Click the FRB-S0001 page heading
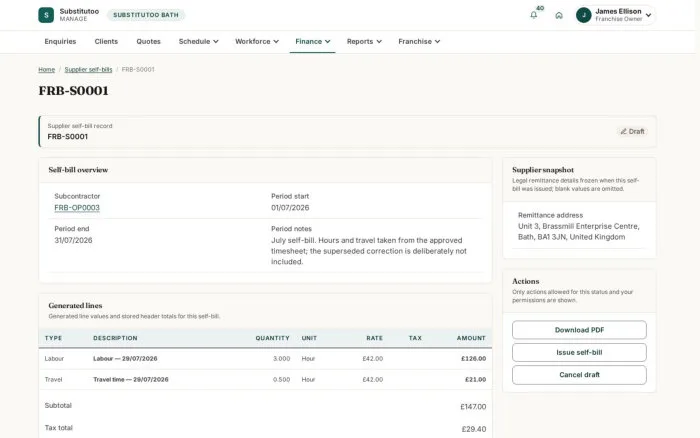The width and height of the screenshot is (700, 438). pos(74,91)
